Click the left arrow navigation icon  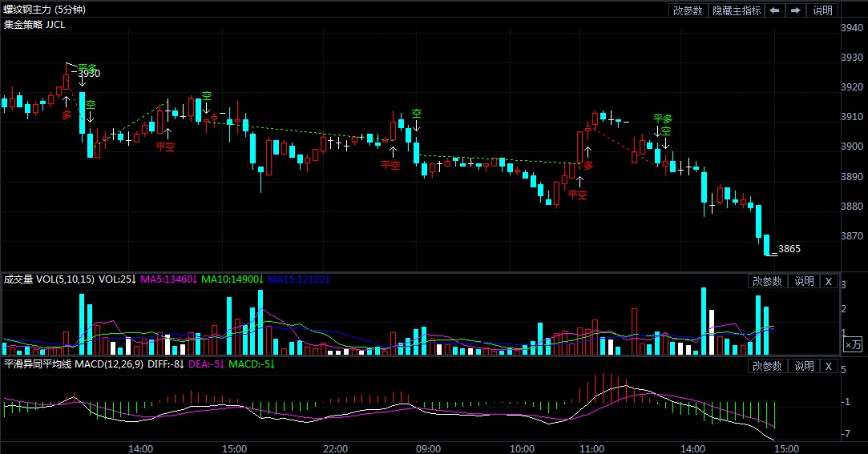pos(774,10)
